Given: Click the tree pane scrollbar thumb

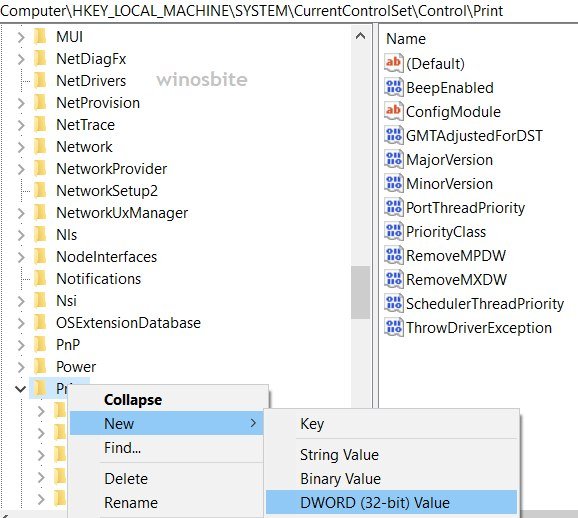Looking at the screenshot, I should coord(360,292).
